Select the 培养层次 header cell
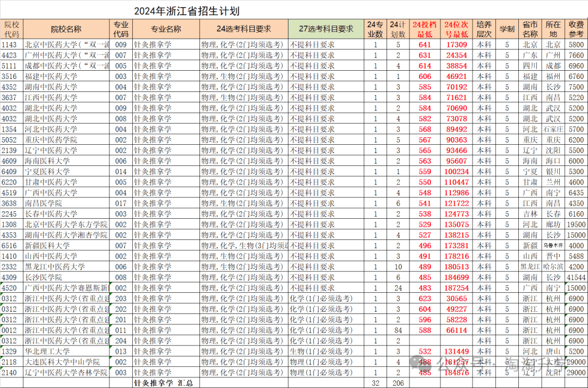The height and width of the screenshot is (388, 588). pos(484,29)
